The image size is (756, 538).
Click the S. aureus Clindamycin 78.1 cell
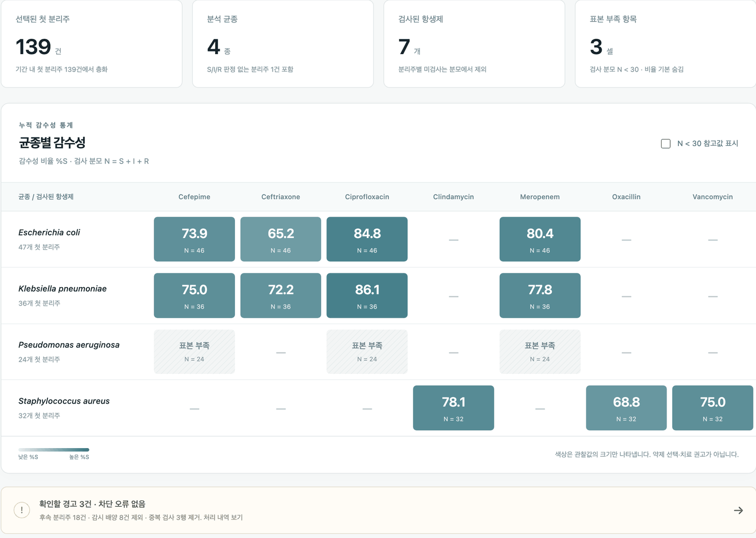click(453, 408)
